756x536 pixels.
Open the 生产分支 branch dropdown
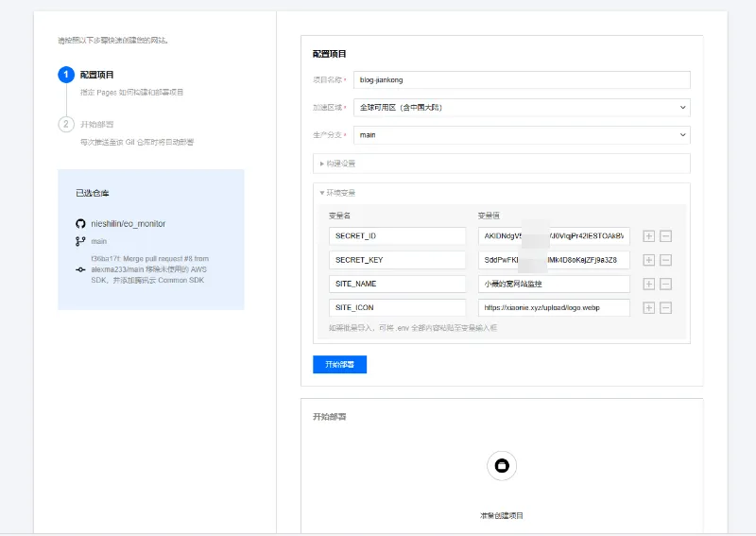522,135
